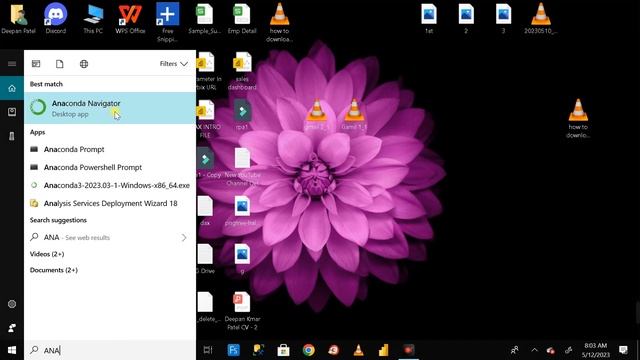Image resolution: width=640 pixels, height=360 pixels.
Task: Open the people icon in system tray
Action: coord(515,350)
